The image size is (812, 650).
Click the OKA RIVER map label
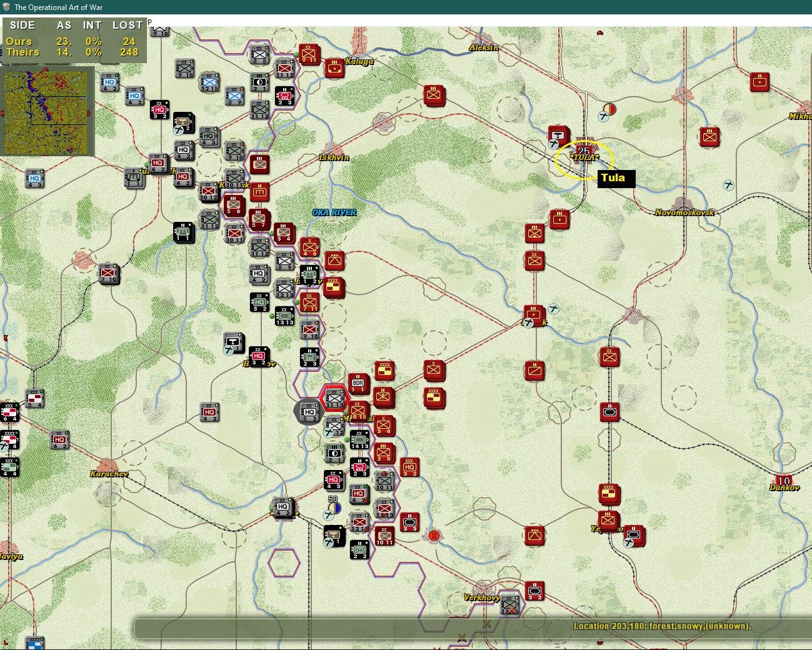pyautogui.click(x=334, y=212)
